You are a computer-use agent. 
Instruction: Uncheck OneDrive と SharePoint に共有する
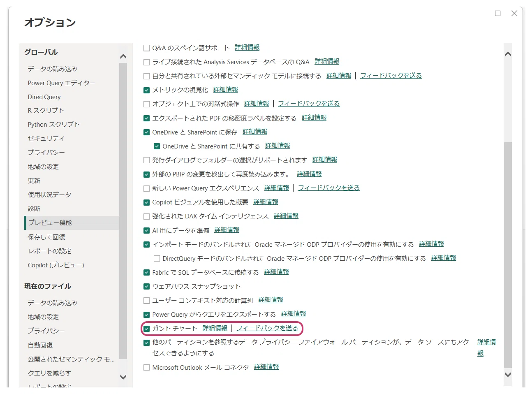(x=157, y=146)
